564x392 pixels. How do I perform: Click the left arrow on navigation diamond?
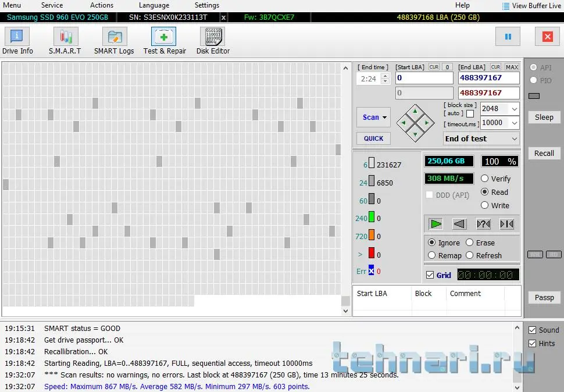404,123
